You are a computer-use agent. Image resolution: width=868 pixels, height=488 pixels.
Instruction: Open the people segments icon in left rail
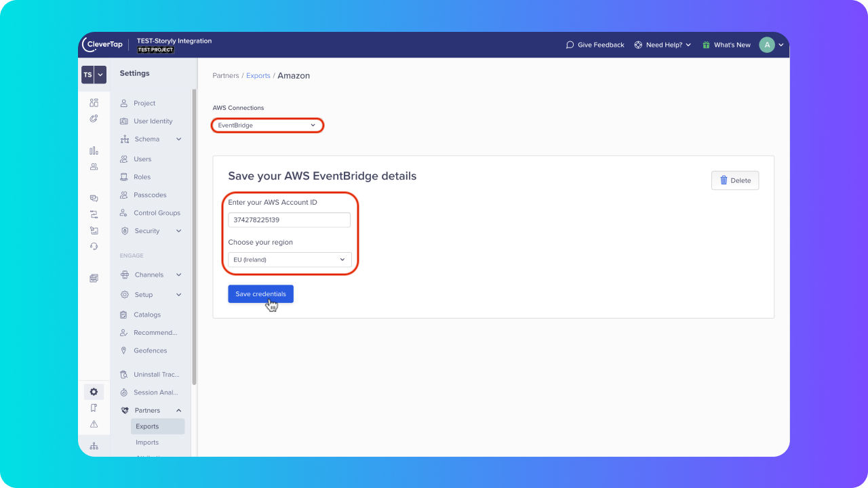94,167
